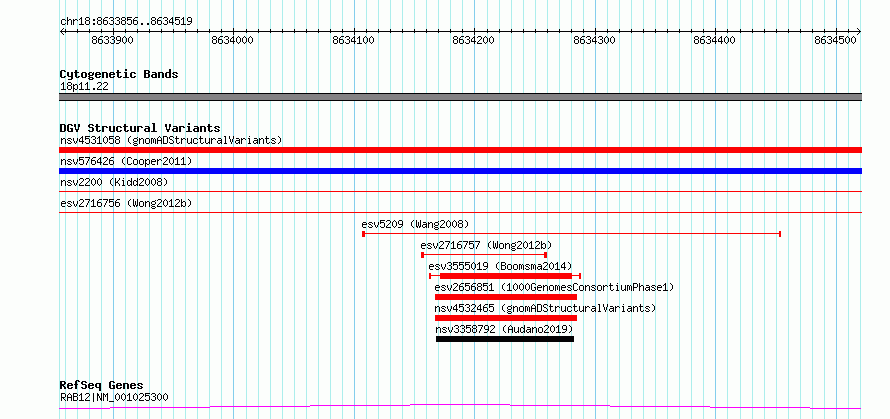Click the DGV Structural Variants track heading

point(140,128)
